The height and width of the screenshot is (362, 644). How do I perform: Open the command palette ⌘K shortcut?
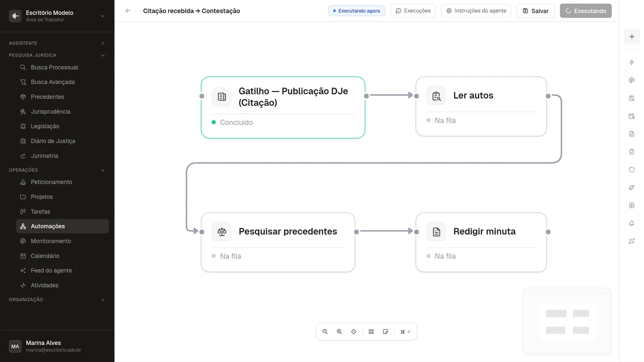[405, 332]
